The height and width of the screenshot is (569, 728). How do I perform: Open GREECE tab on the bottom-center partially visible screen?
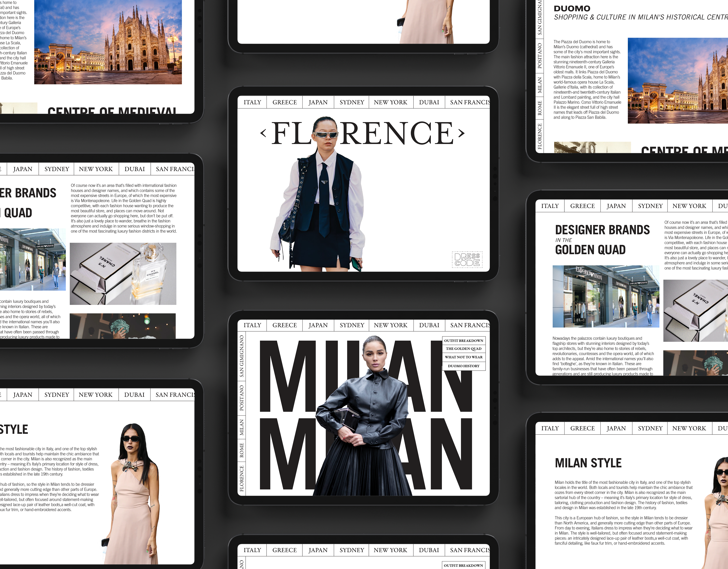tap(284, 550)
